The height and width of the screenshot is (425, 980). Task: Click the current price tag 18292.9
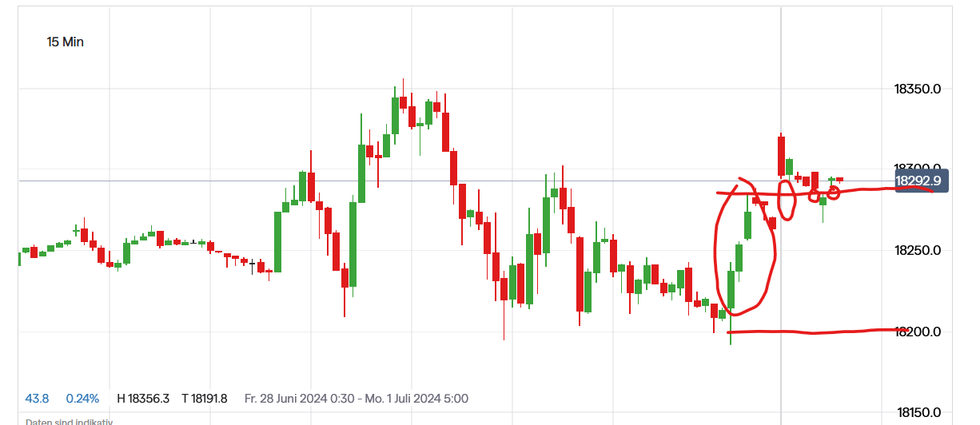pos(922,181)
